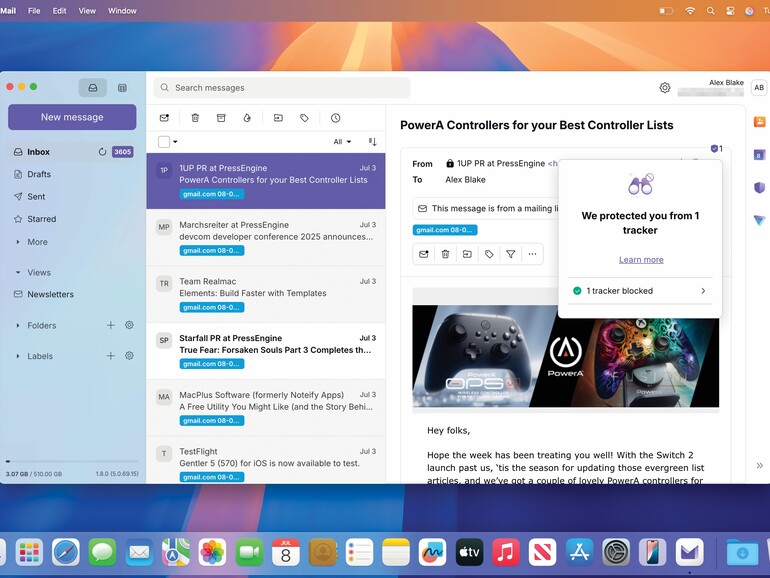Open the File menu
The height and width of the screenshot is (578, 770).
34,10
